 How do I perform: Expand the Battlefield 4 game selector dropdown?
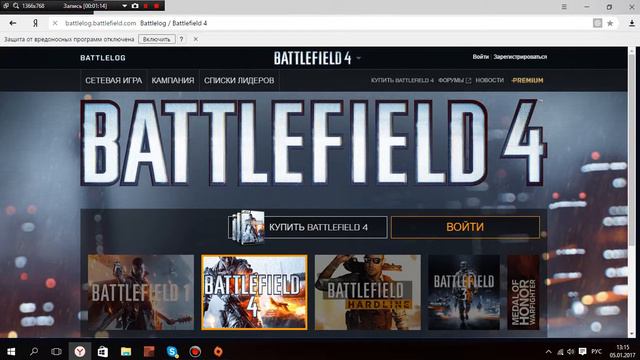(x=359, y=58)
